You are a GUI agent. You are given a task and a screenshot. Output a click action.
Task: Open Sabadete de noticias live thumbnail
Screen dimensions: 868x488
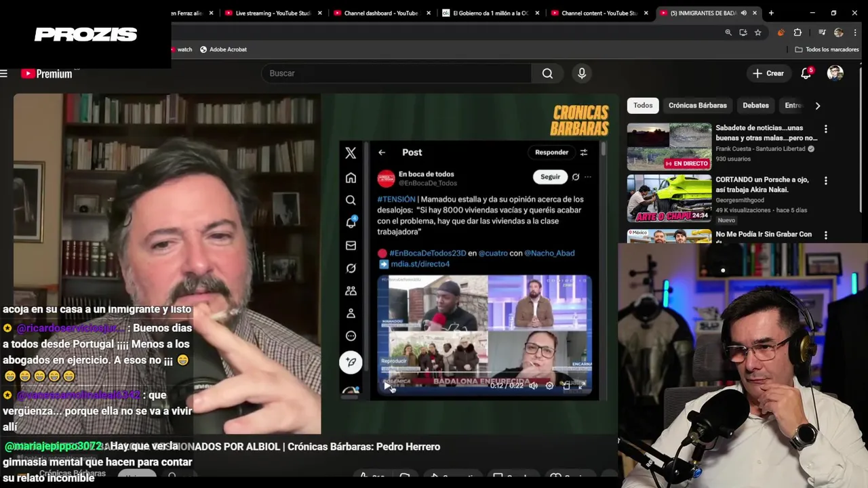click(669, 146)
